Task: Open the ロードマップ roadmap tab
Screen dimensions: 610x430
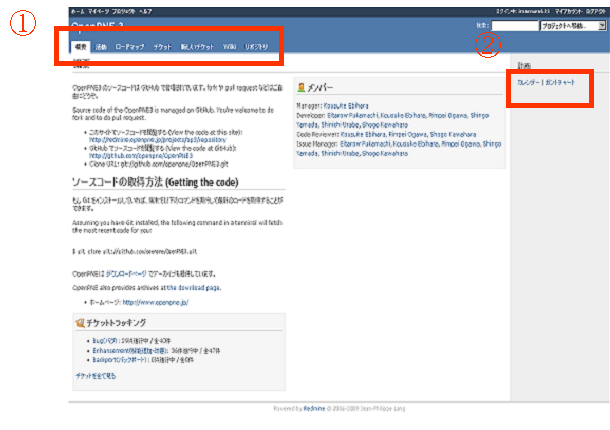Action: coord(130,47)
